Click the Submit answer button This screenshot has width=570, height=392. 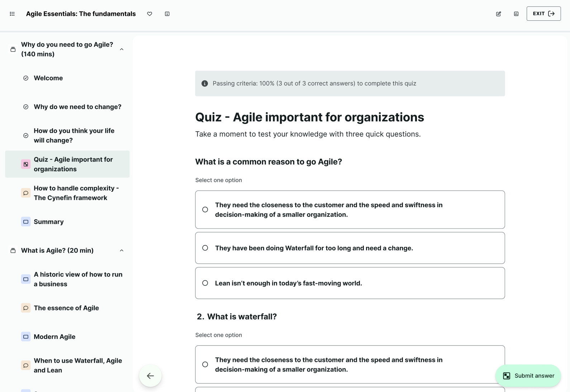(x=528, y=376)
